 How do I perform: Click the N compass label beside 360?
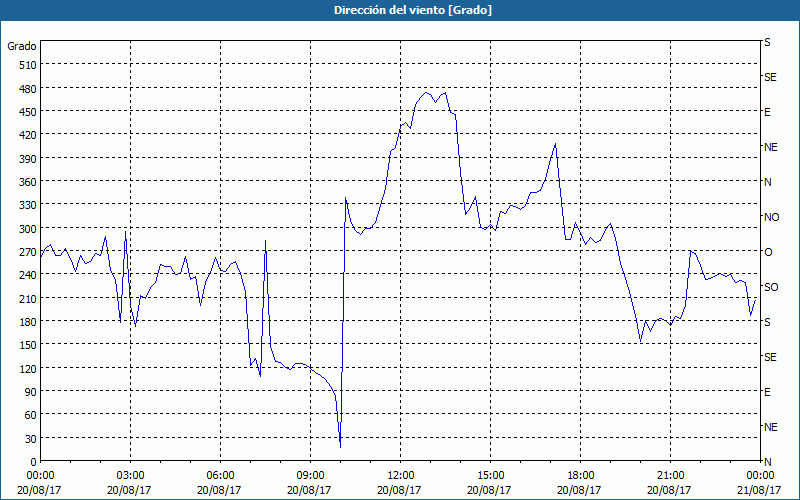click(x=767, y=182)
